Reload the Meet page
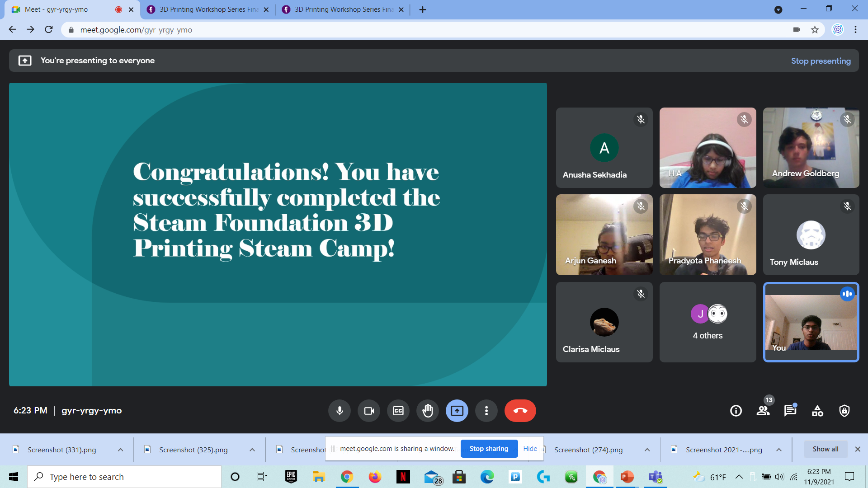The height and width of the screenshot is (488, 868). [49, 30]
